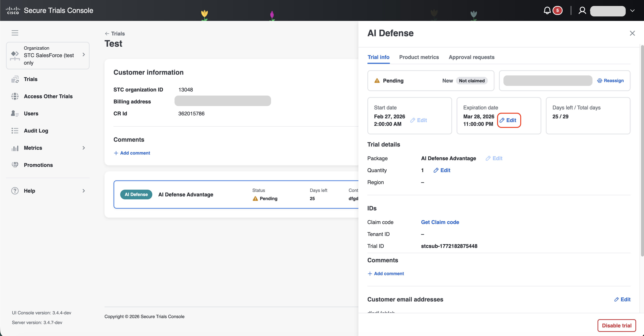Screen dimensions: 644x336
Task: Toggle the hamburger sidebar menu
Action: click(15, 33)
